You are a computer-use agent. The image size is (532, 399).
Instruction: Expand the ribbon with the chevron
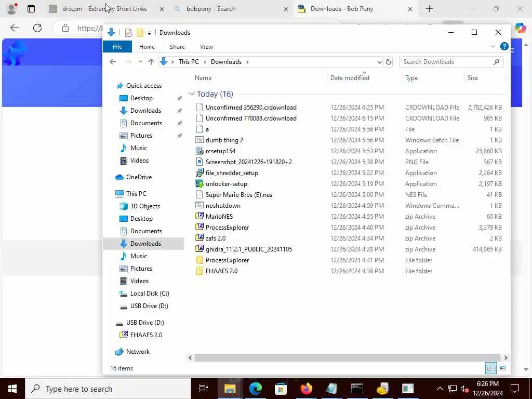(493, 46)
